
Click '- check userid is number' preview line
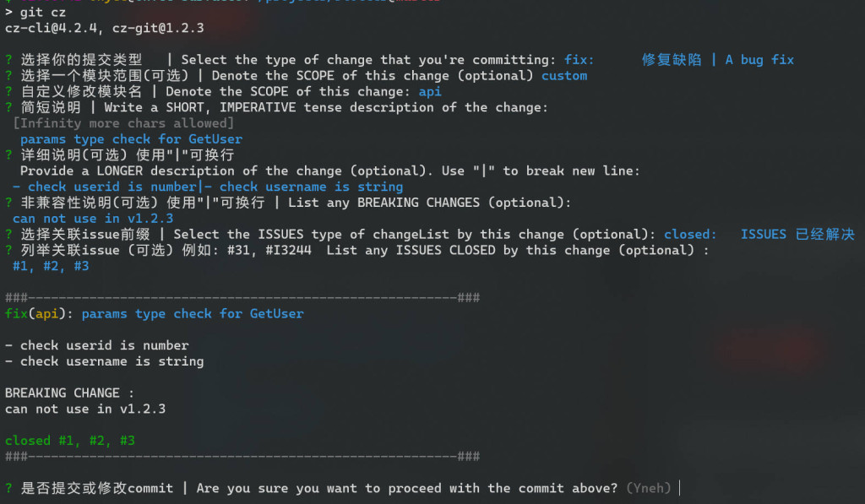pos(96,345)
